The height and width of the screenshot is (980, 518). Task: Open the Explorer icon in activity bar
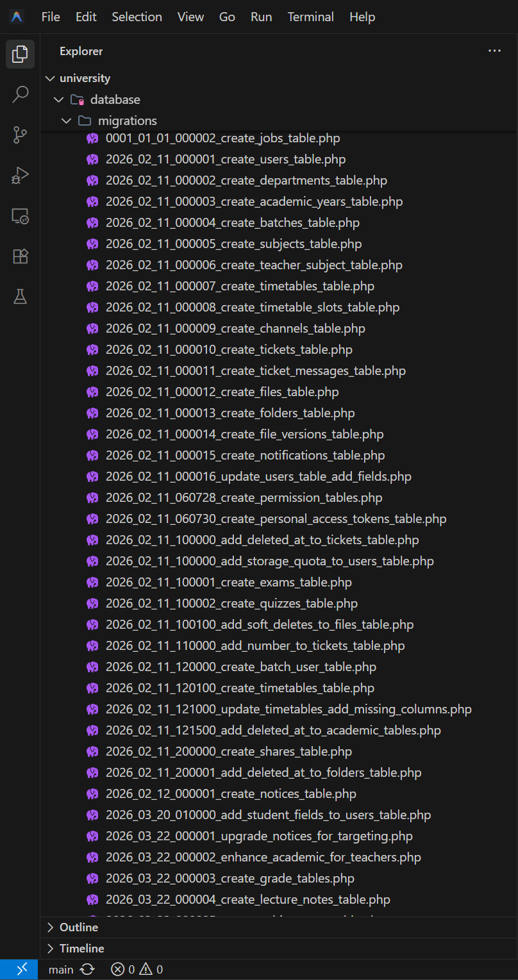tap(20, 54)
